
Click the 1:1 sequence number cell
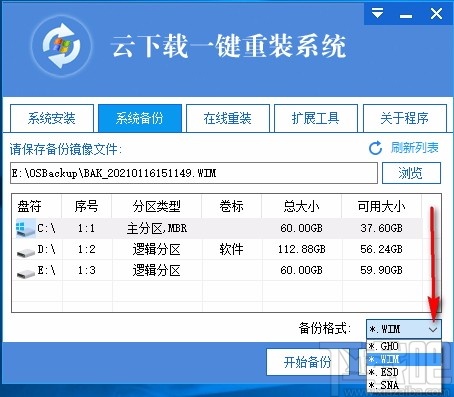(x=86, y=228)
